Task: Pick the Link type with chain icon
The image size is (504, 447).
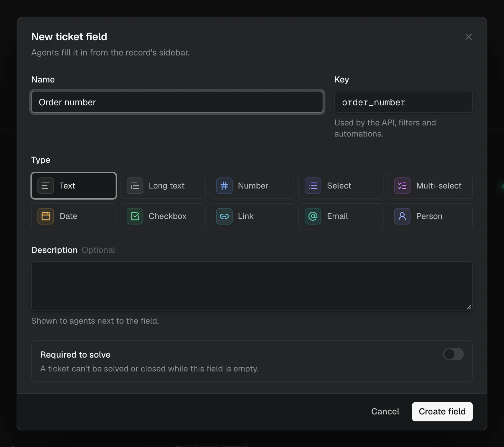Action: [x=252, y=216]
